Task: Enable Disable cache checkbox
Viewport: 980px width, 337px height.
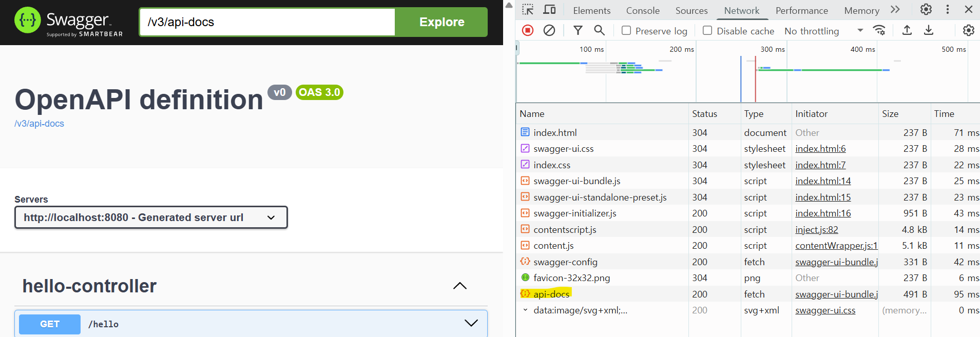Action: (707, 30)
